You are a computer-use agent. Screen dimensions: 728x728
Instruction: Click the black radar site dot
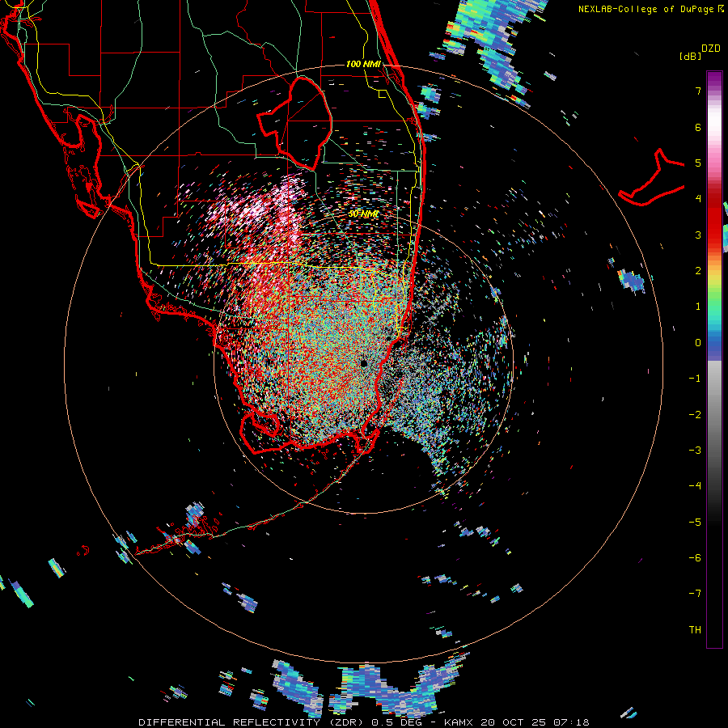(364, 363)
